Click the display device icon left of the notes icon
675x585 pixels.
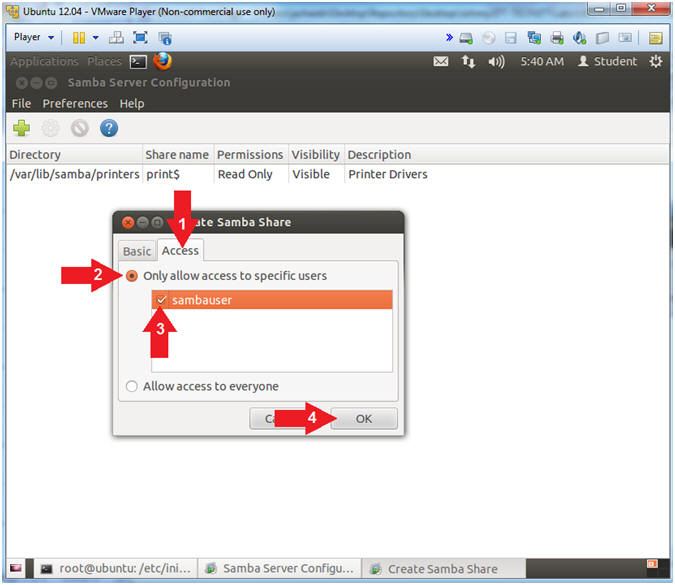(625, 38)
